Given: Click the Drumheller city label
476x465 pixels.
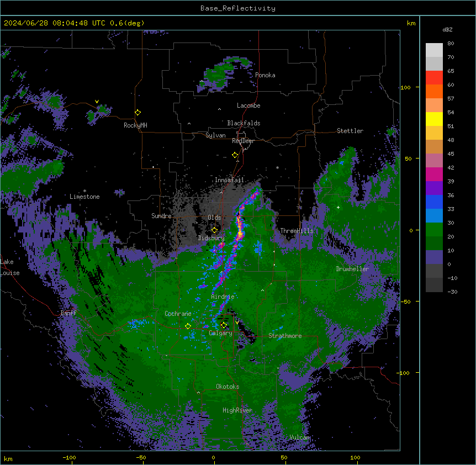Looking at the screenshot, I should 352,269.
